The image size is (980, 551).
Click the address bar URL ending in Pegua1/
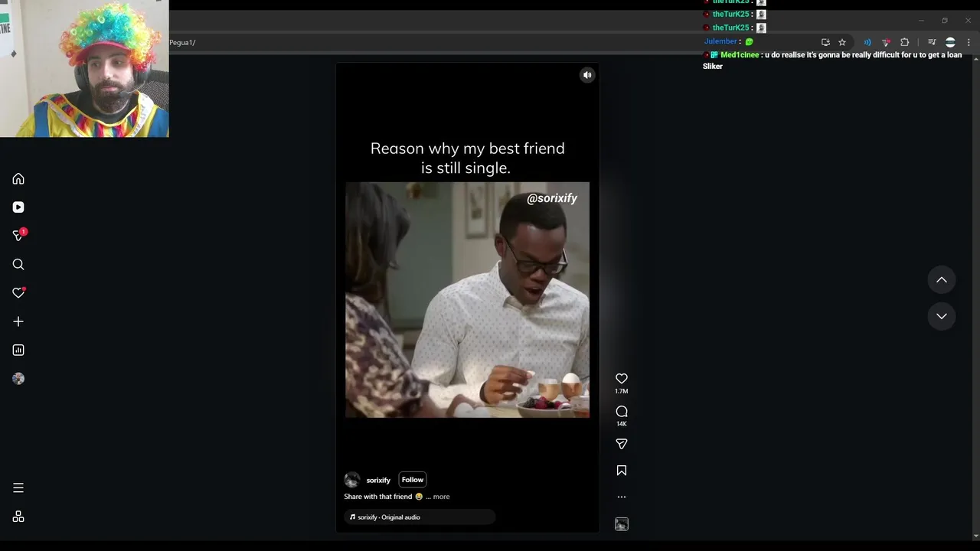point(182,42)
